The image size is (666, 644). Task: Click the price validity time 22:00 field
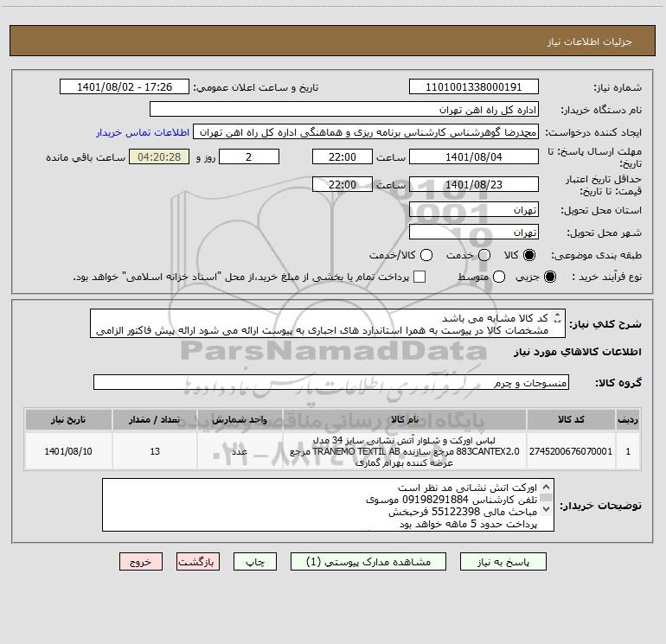(343, 184)
